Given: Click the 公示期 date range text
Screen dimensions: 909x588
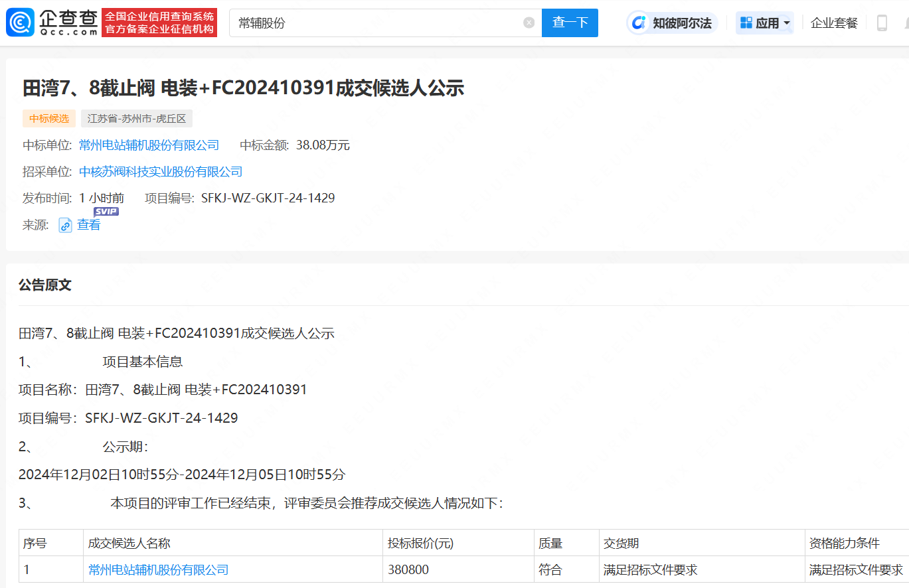Looking at the screenshot, I should [x=182, y=475].
